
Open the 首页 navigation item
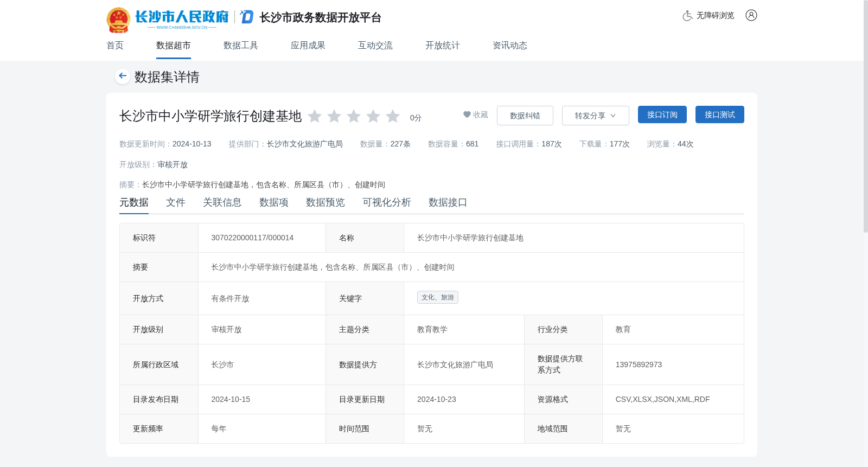coord(115,46)
